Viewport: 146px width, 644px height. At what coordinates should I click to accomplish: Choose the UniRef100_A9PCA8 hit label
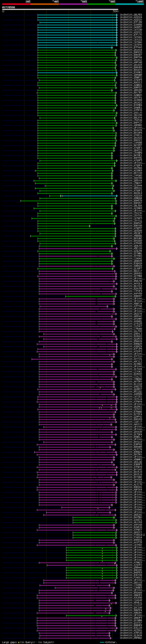pos(131,63)
